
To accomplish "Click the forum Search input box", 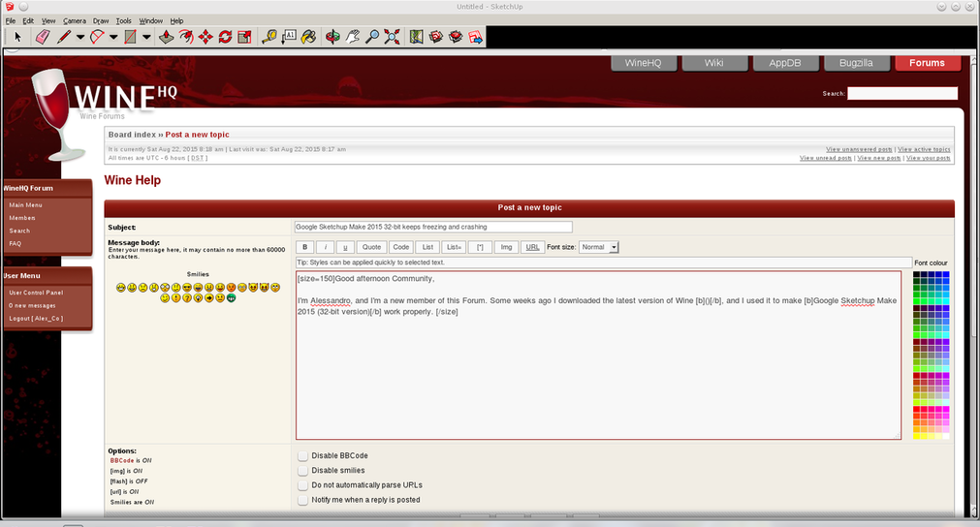I will pyautogui.click(x=902, y=94).
